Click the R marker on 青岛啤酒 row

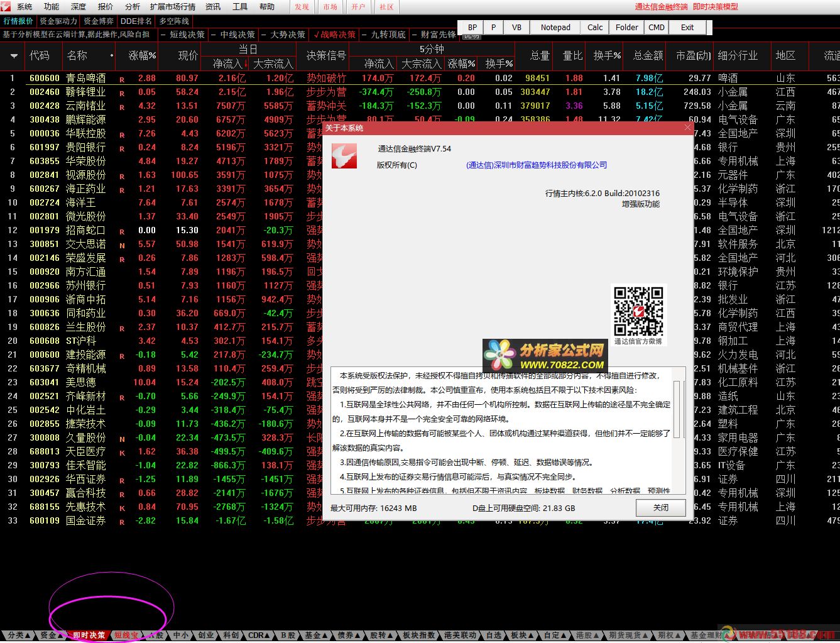click(x=122, y=80)
